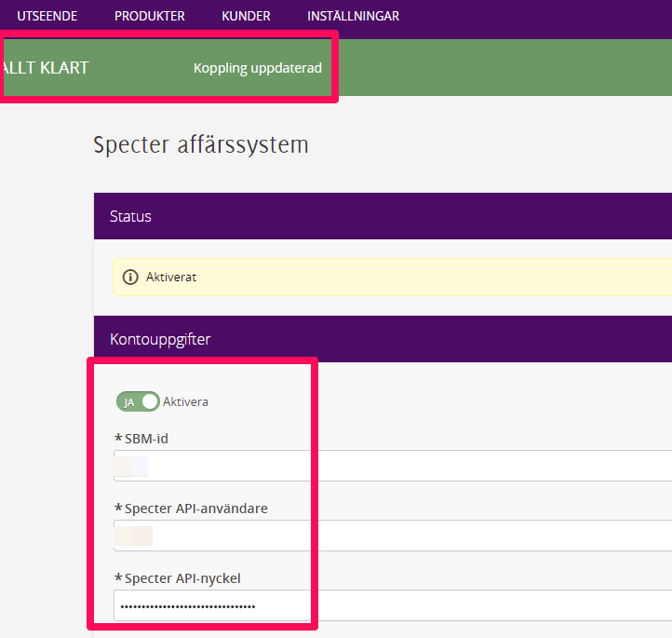Click the 'Specter affärssystem' page heading
This screenshot has height=638, width=672.
coord(201,145)
